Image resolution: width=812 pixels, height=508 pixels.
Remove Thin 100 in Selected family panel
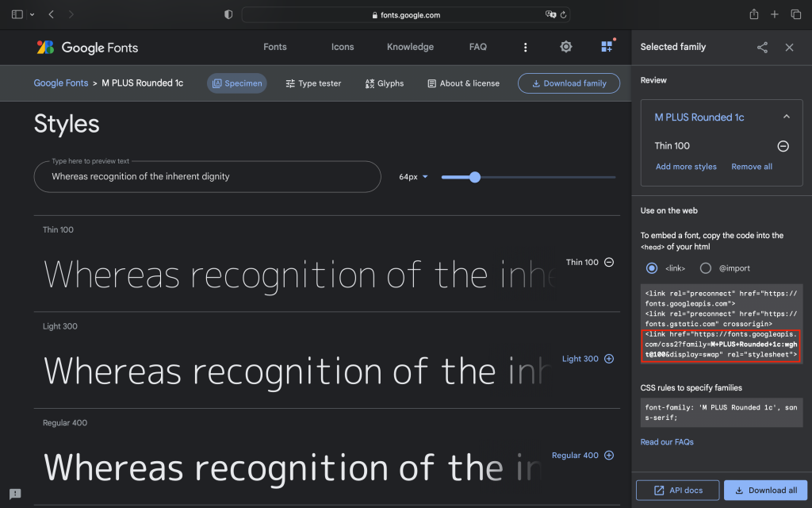[x=783, y=146]
